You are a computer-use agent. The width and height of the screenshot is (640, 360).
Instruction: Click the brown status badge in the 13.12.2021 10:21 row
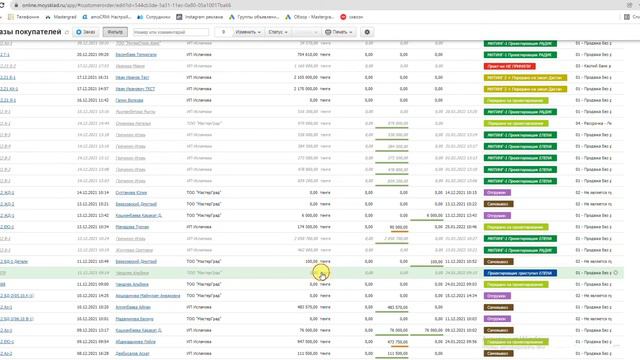tap(498, 204)
